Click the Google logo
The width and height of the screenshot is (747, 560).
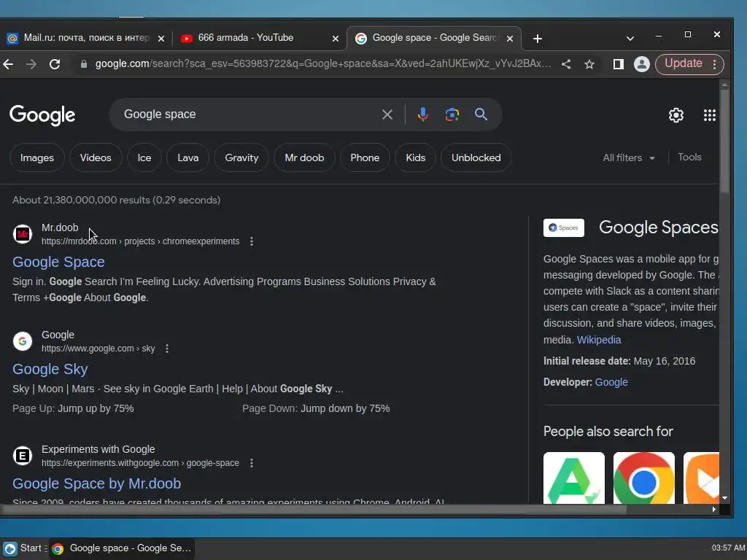point(42,114)
